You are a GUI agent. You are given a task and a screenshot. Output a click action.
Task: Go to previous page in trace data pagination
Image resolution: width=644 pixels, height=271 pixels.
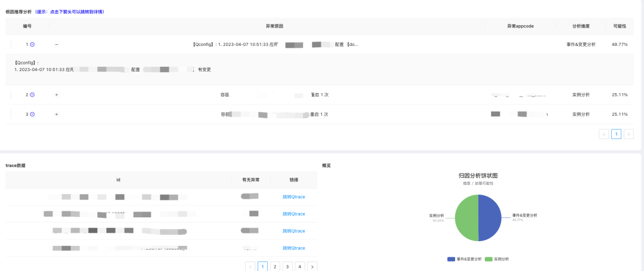tap(250, 266)
